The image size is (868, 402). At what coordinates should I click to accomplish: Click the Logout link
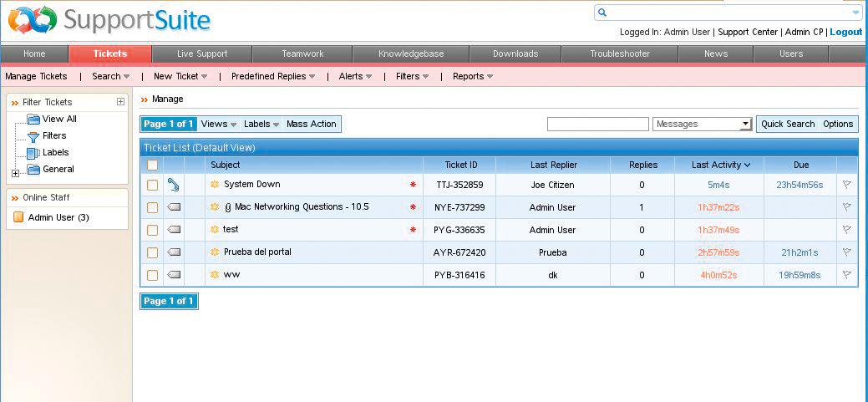(845, 32)
